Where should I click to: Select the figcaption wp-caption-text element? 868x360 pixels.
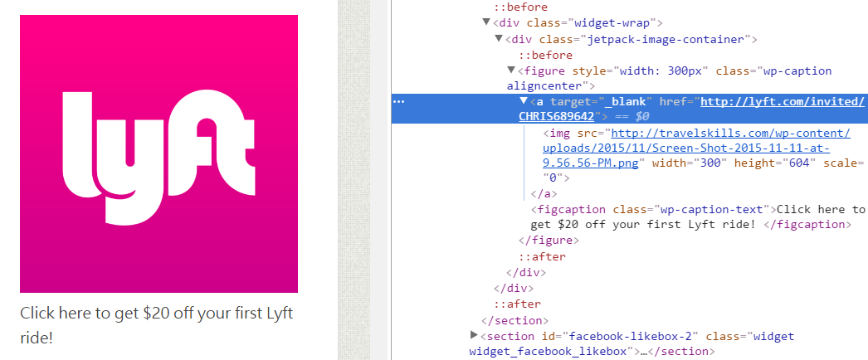[x=698, y=216]
